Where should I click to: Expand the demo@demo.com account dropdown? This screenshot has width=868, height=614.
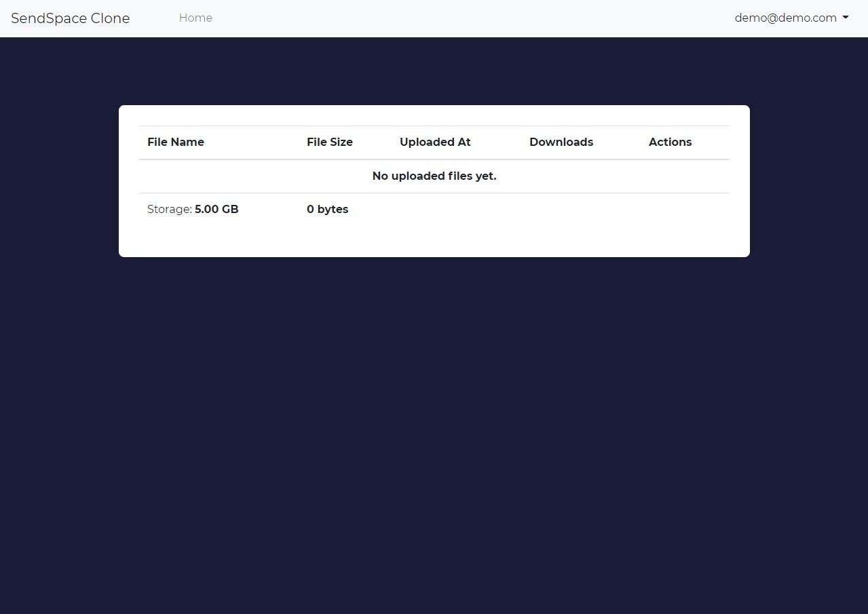coord(791,18)
